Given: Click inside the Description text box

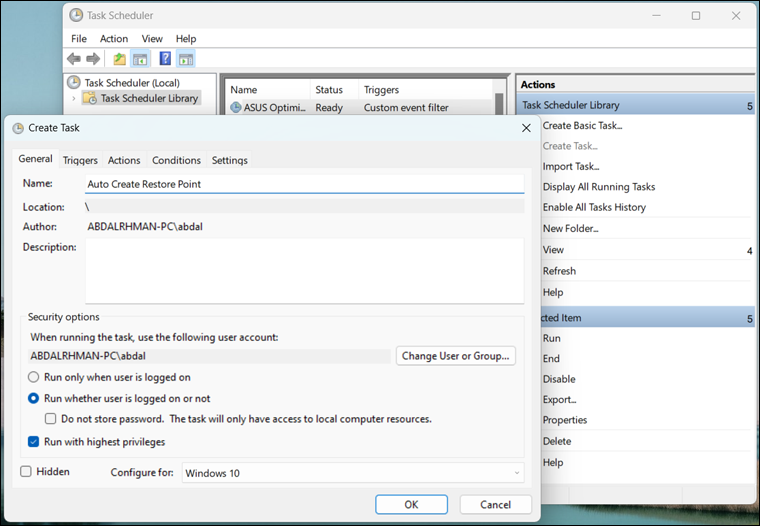Looking at the screenshot, I should (x=304, y=270).
